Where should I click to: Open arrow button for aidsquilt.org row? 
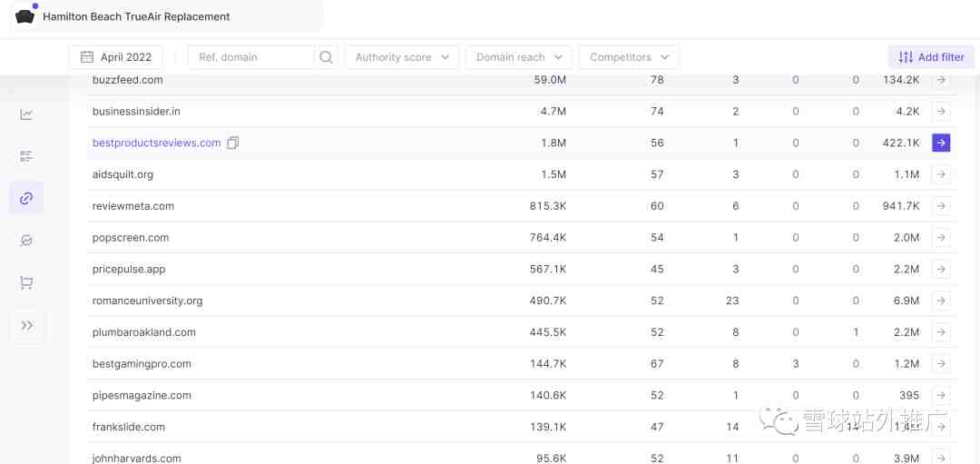point(941,174)
